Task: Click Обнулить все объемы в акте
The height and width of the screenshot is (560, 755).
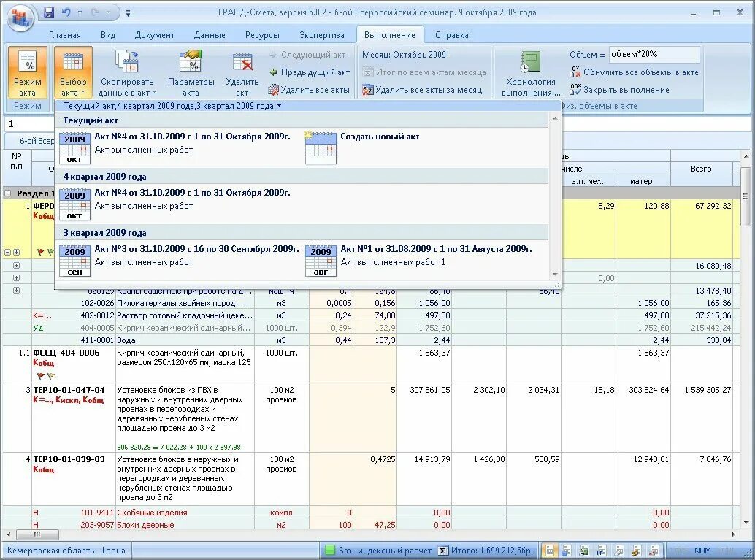Action: pos(634,72)
